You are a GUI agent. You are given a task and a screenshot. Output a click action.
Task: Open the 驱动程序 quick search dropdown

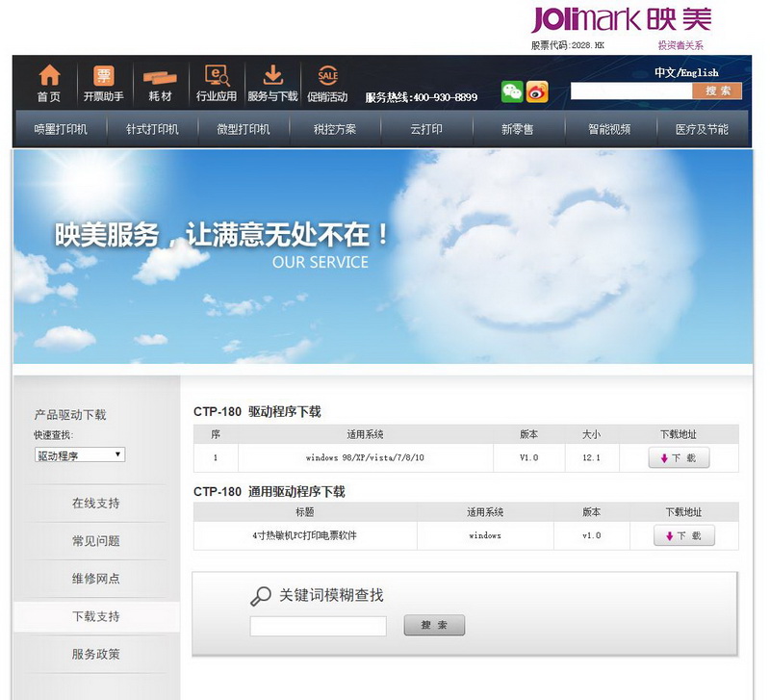click(x=79, y=454)
